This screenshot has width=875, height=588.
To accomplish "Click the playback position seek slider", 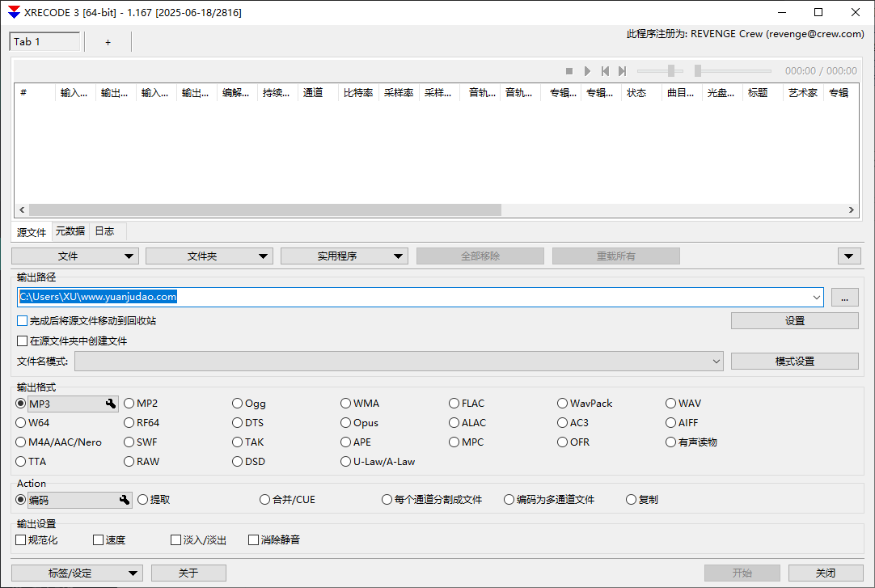I will click(733, 71).
